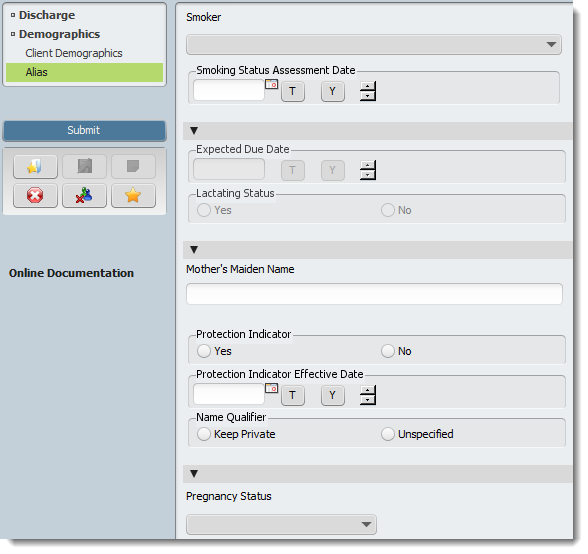Click the people with red X icon
The image size is (588, 554).
(84, 195)
